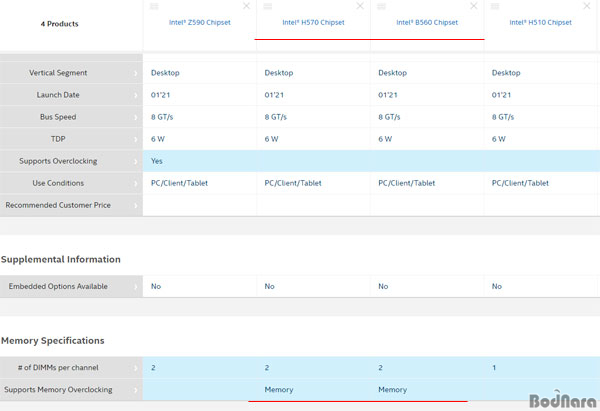Expand the Bus Speed row chevron
600x411 pixels.
click(x=135, y=117)
